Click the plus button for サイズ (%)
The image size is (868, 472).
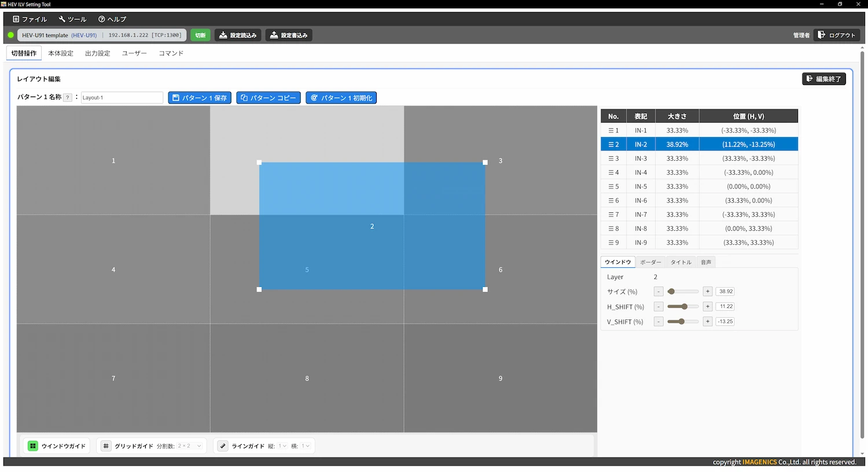(x=707, y=292)
